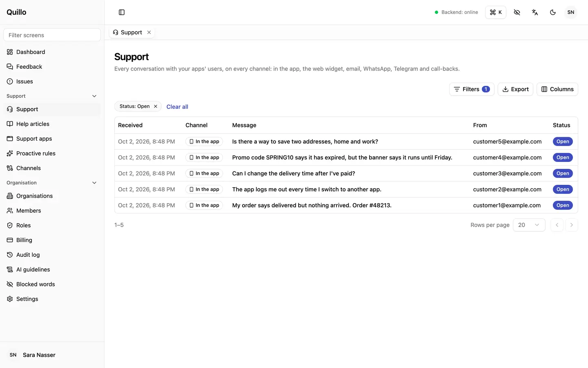Go to Issues in sidebar
The image size is (588, 368).
coord(52,81)
